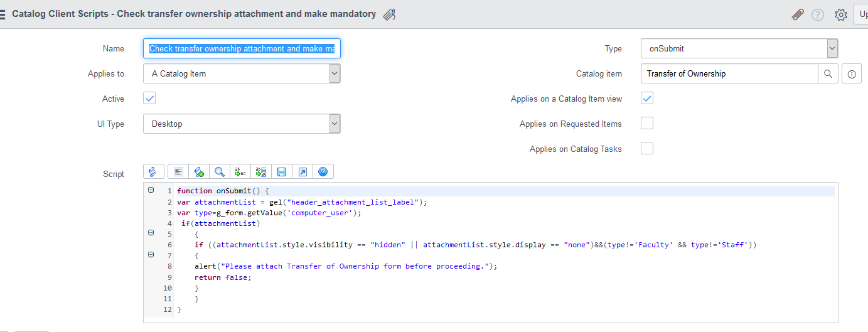The width and height of the screenshot is (868, 332).
Task: Click the replace icon in script toolbar
Action: pos(240,171)
